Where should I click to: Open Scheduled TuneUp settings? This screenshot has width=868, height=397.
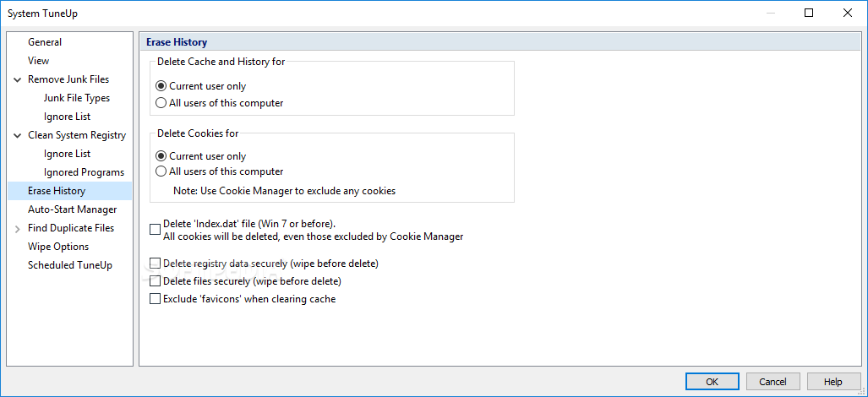click(x=70, y=265)
